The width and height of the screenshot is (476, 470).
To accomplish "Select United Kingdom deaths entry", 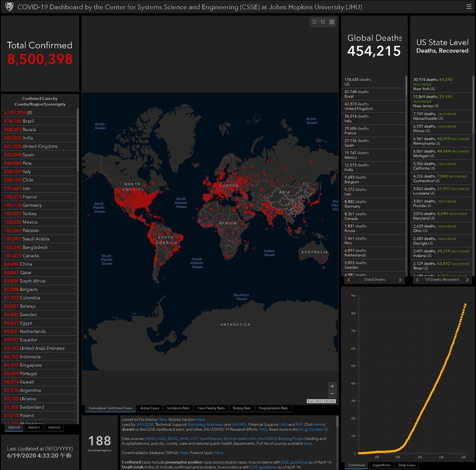I will (x=373, y=106).
